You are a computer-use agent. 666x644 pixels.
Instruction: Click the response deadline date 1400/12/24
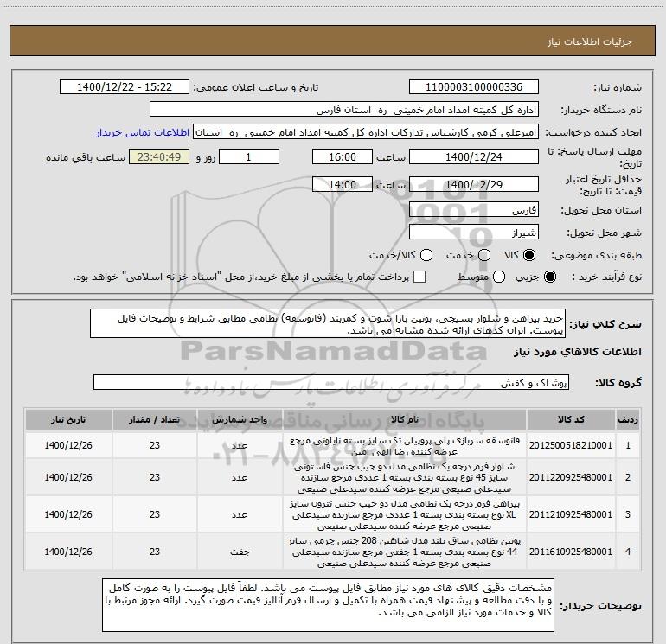[474, 156]
